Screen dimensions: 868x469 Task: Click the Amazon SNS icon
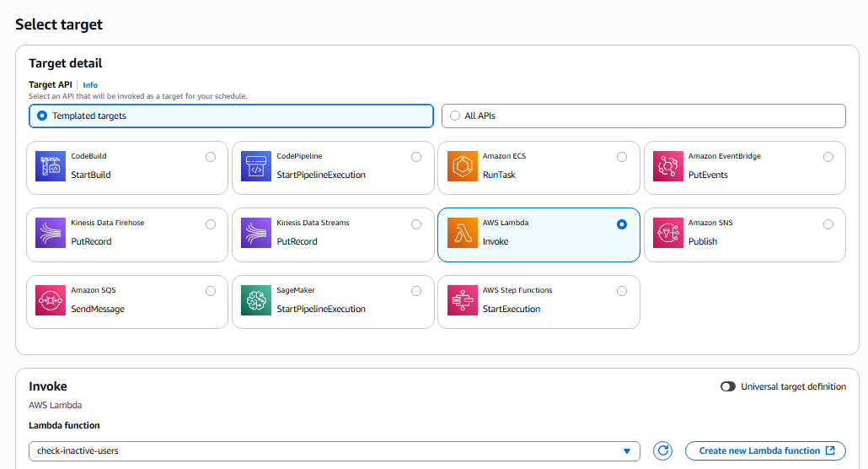click(x=668, y=233)
